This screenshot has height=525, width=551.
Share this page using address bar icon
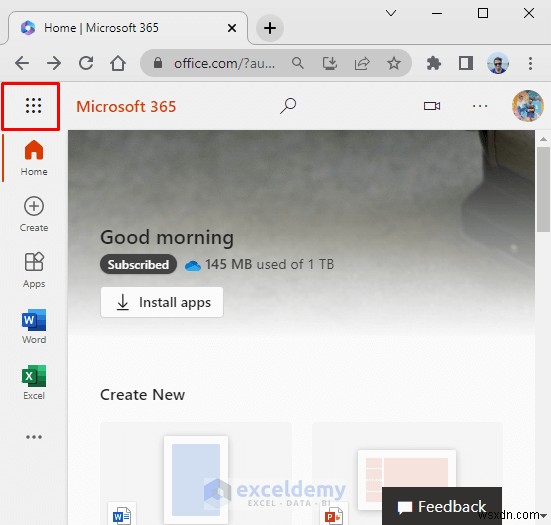[362, 63]
